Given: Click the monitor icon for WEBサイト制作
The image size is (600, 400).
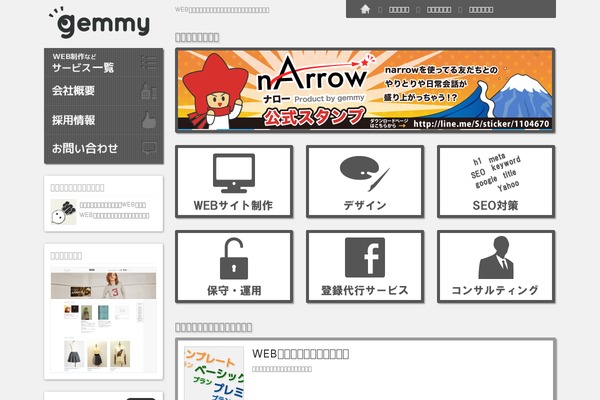Looking at the screenshot, I should point(234,173).
